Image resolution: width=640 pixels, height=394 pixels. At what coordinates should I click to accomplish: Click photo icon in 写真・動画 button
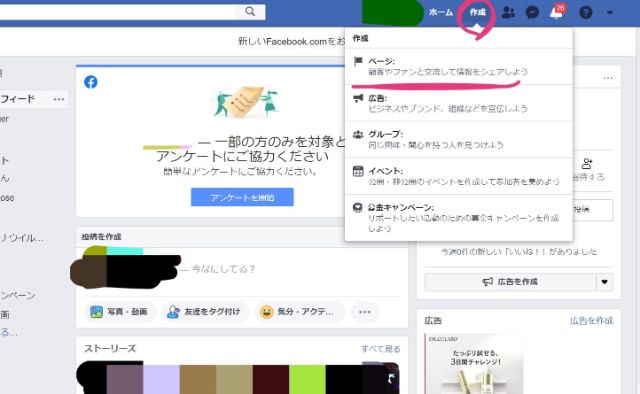click(x=96, y=312)
